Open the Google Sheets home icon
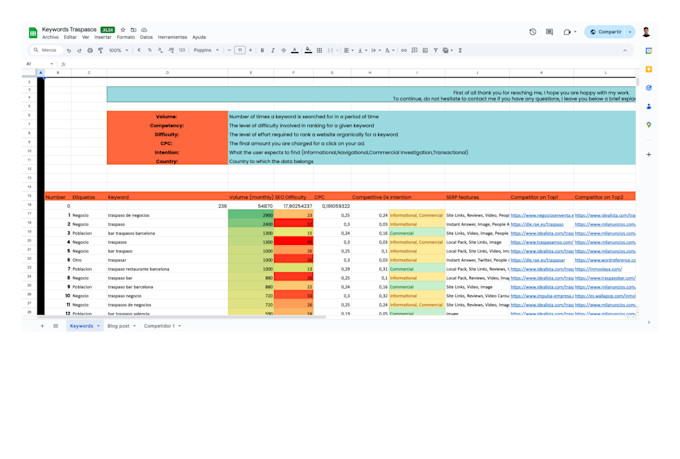680x459 pixels. click(33, 33)
